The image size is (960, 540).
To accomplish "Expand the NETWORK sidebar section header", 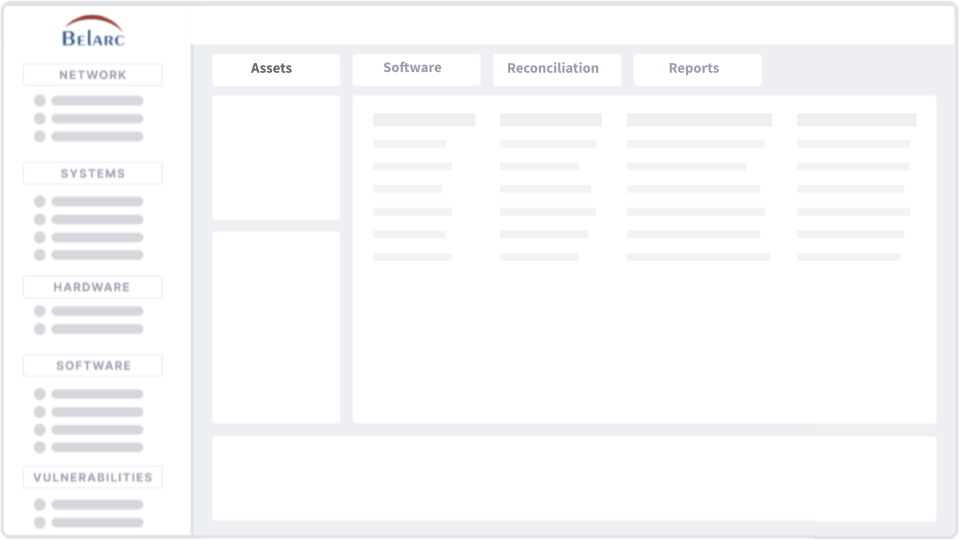I will (x=93, y=75).
